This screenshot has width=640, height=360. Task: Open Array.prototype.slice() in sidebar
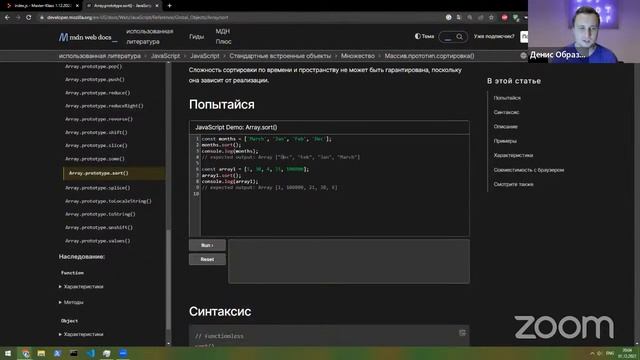96,145
